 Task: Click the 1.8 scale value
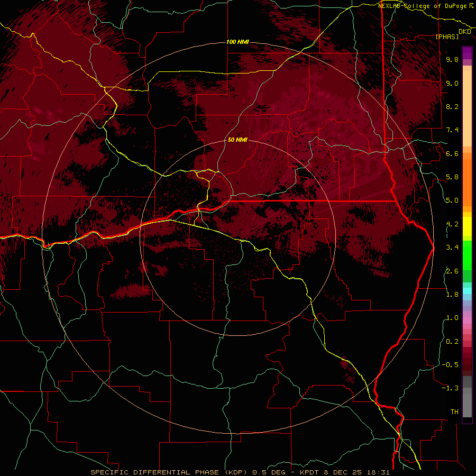[452, 295]
